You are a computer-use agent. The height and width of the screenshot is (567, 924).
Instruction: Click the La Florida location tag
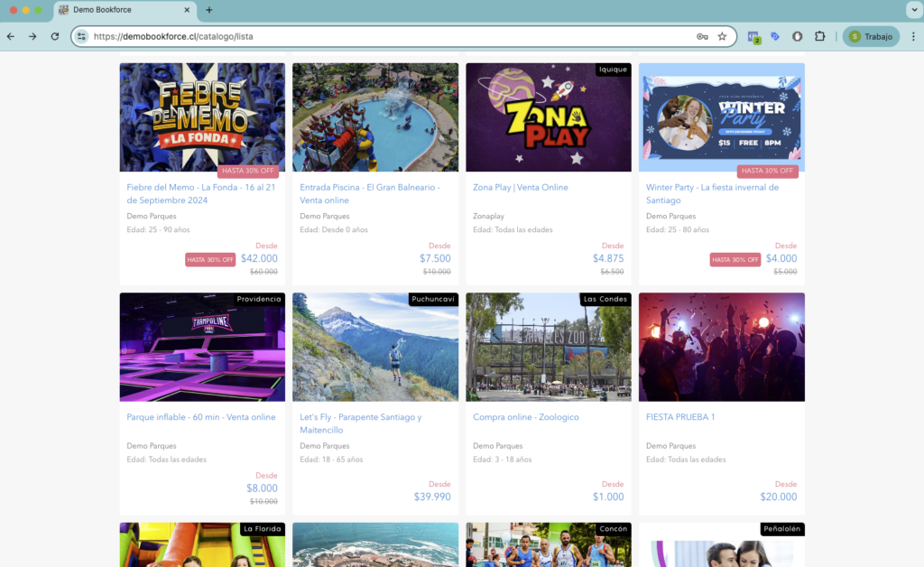(263, 529)
